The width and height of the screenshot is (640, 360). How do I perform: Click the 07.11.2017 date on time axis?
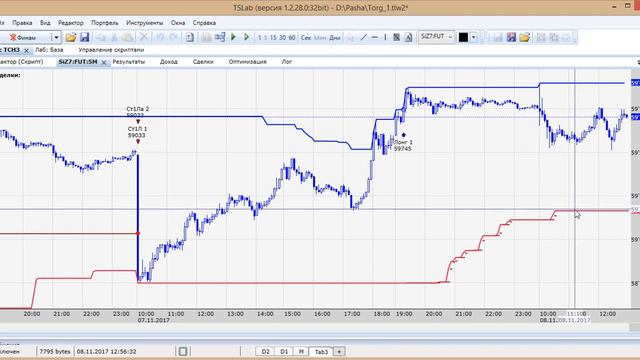[x=153, y=320]
